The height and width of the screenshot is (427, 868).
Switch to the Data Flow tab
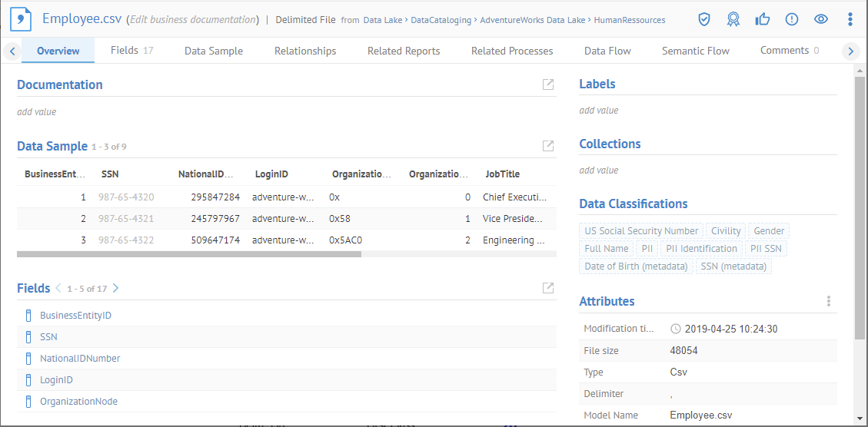click(x=607, y=51)
